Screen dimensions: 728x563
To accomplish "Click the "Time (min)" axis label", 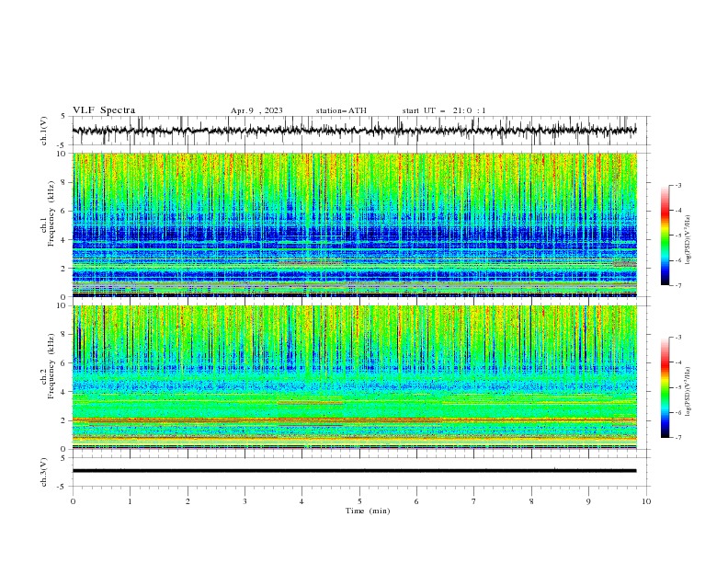I will point(368,511).
